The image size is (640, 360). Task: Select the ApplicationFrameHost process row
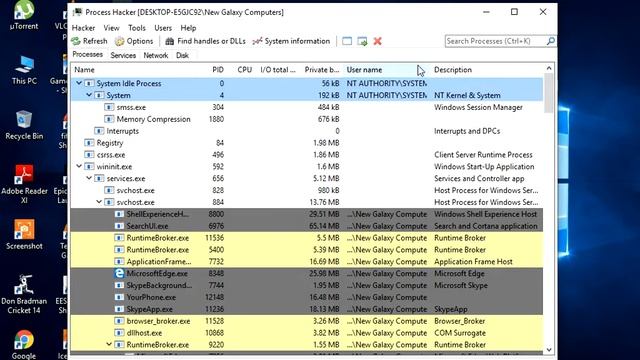pyautogui.click(x=307, y=262)
